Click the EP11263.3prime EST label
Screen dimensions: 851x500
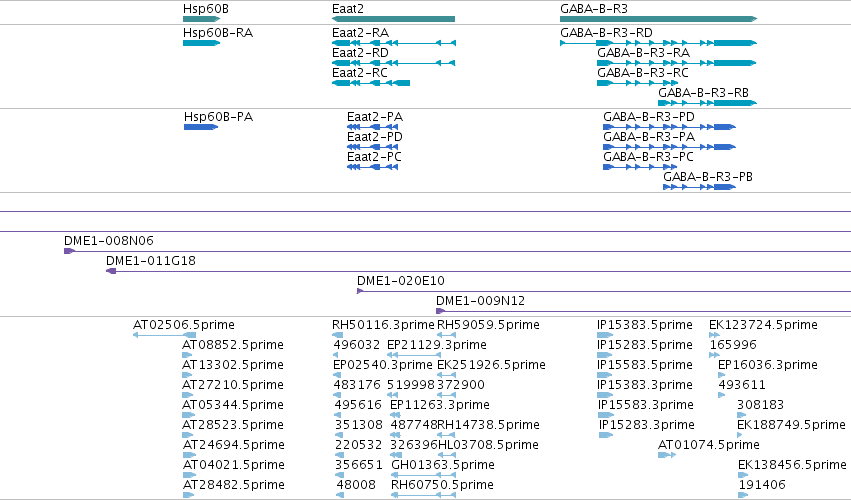coord(440,405)
